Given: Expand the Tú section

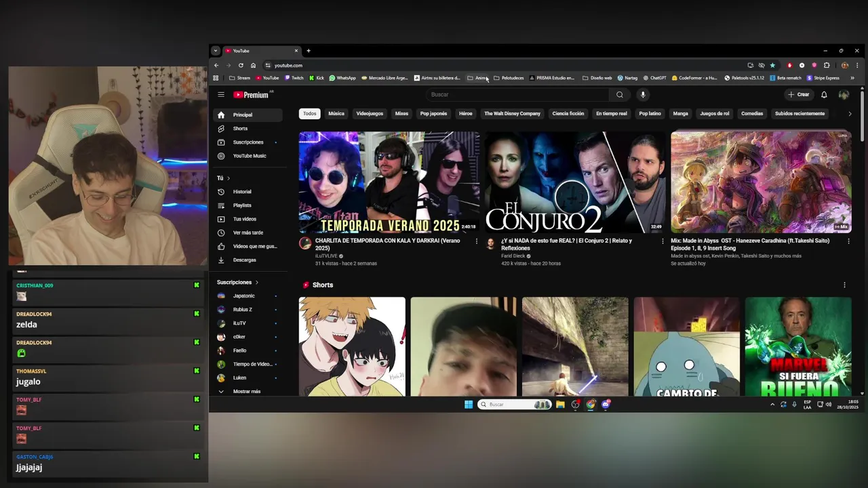Looking at the screenshot, I should tap(223, 178).
